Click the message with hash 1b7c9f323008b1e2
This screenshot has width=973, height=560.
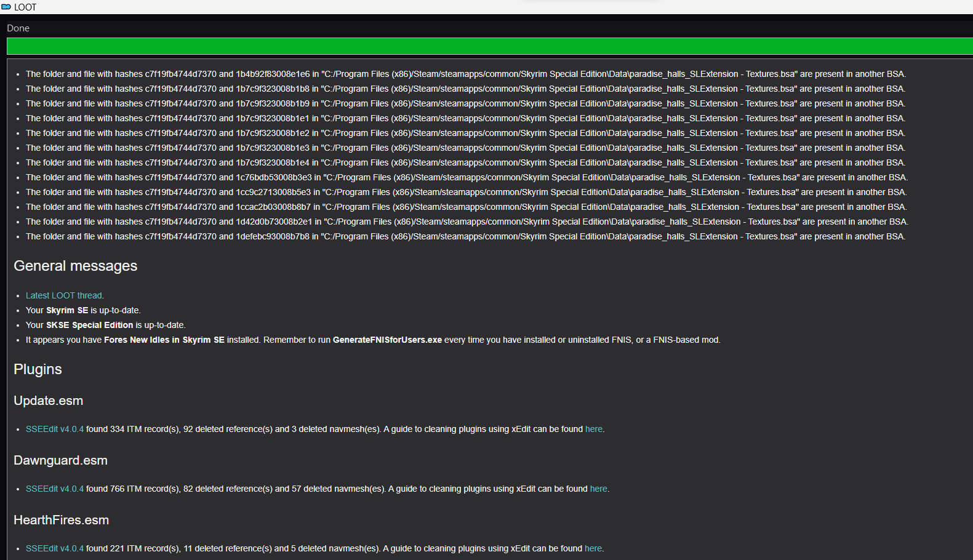point(466,133)
